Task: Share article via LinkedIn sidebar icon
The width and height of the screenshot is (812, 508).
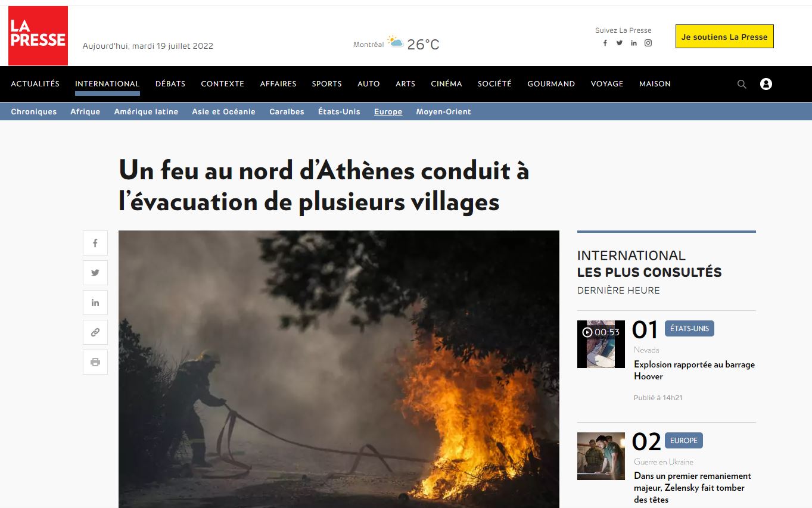Action: click(95, 303)
